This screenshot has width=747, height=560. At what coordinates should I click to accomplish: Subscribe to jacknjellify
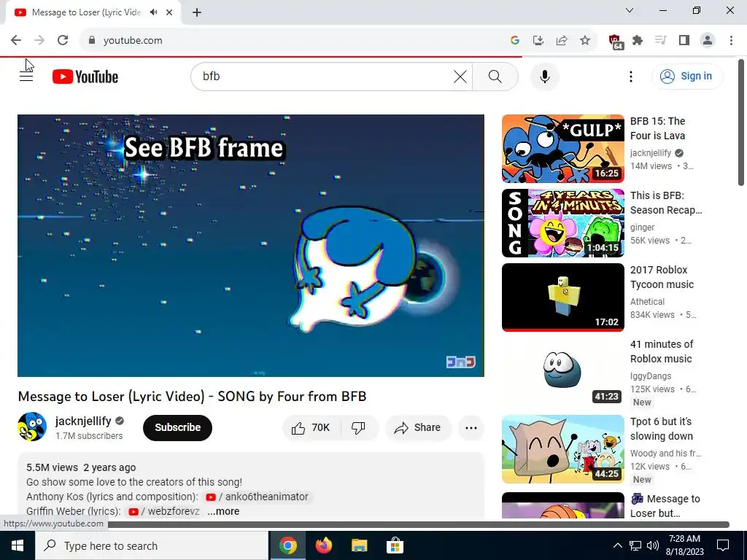177,427
